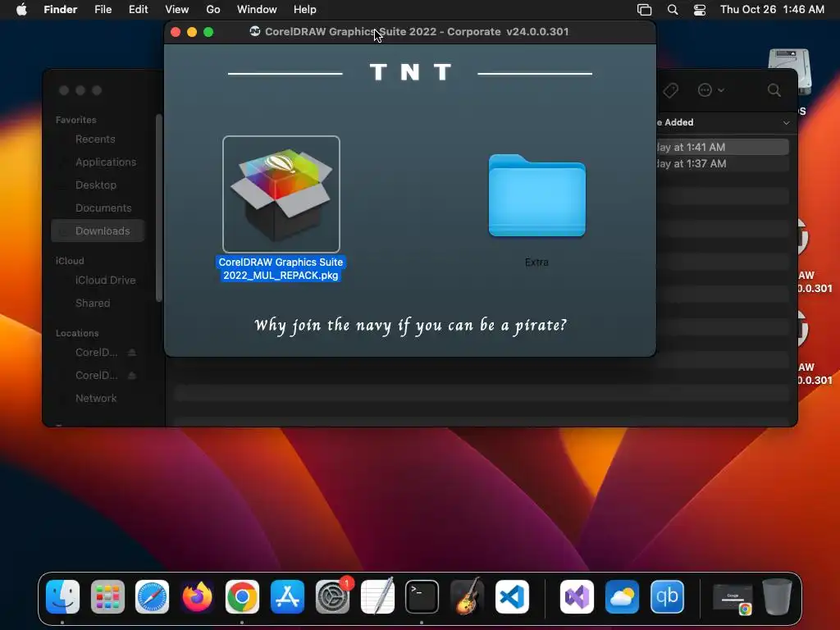Select Desktop in background Finder sidebar
This screenshot has height=630, width=840.
[95, 185]
